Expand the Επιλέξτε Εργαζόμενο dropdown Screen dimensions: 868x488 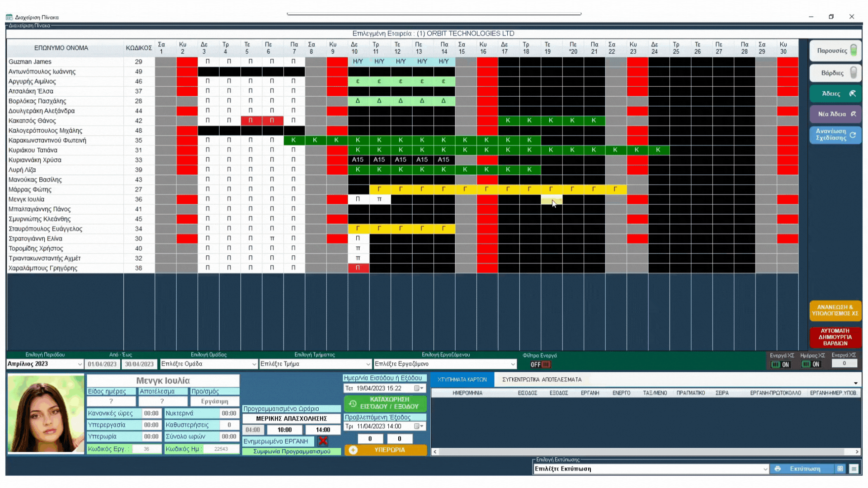513,364
